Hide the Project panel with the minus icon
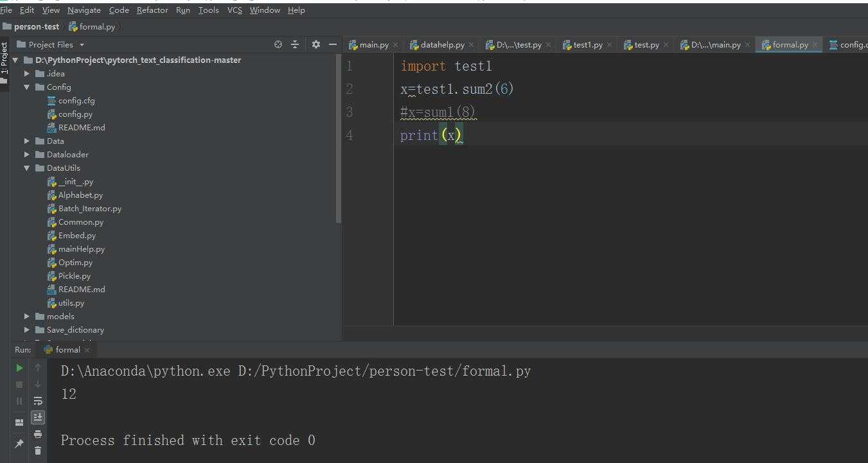Image resolution: width=868 pixels, height=463 pixels. (x=332, y=44)
